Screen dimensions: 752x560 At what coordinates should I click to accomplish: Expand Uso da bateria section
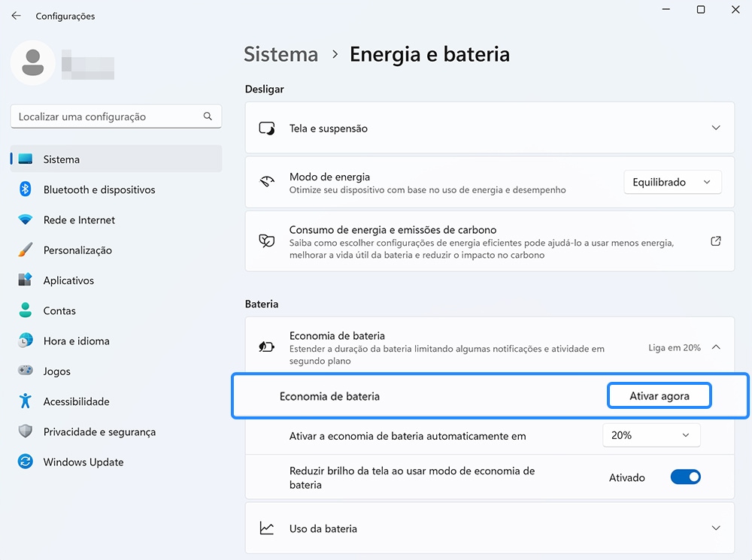(714, 528)
